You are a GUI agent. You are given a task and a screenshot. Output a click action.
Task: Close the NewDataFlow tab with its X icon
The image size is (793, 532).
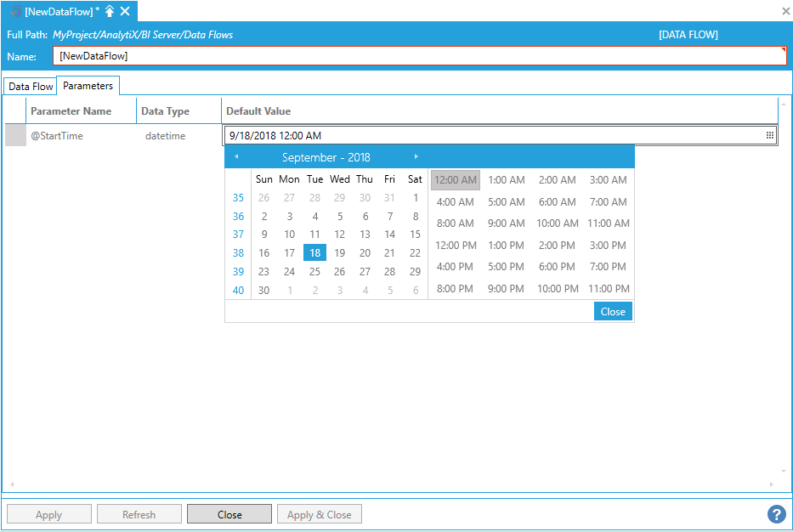(125, 11)
